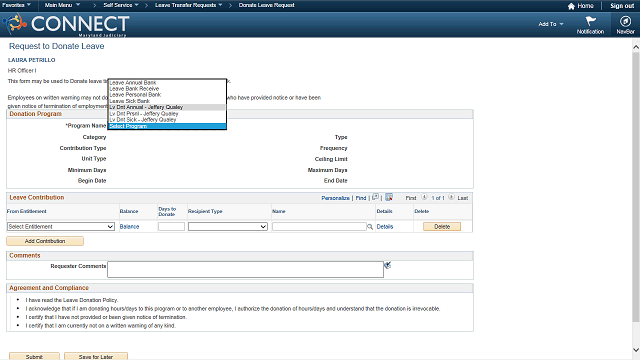Click the vertical page scrollbar thumb

pyautogui.click(x=636, y=187)
